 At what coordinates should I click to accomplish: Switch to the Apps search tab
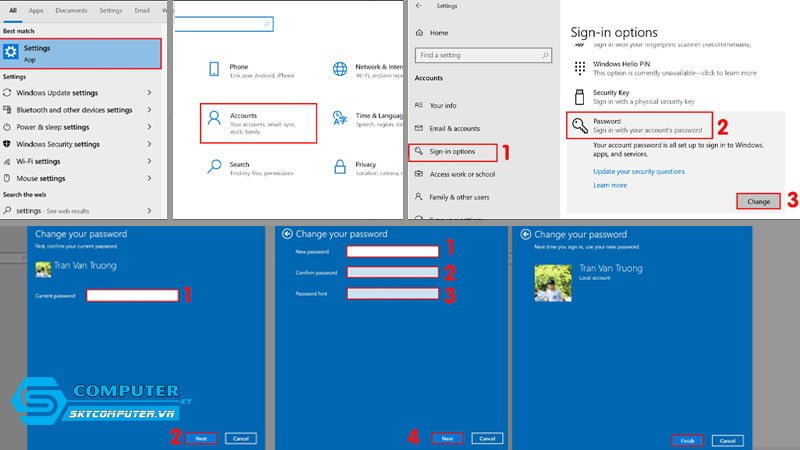tap(36, 11)
